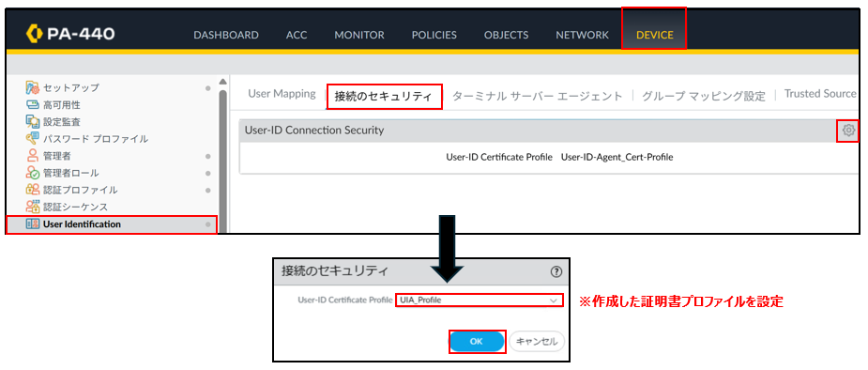Click the 高可用性 sidebar icon
Image resolution: width=868 pixels, height=370 pixels.
click(x=33, y=104)
